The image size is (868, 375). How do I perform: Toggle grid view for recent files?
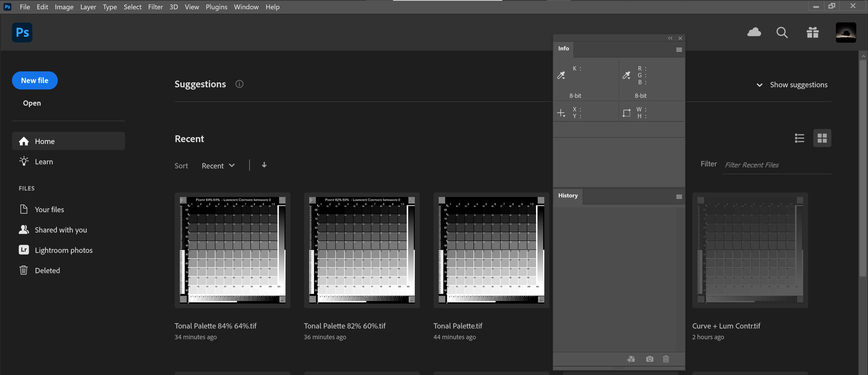821,138
